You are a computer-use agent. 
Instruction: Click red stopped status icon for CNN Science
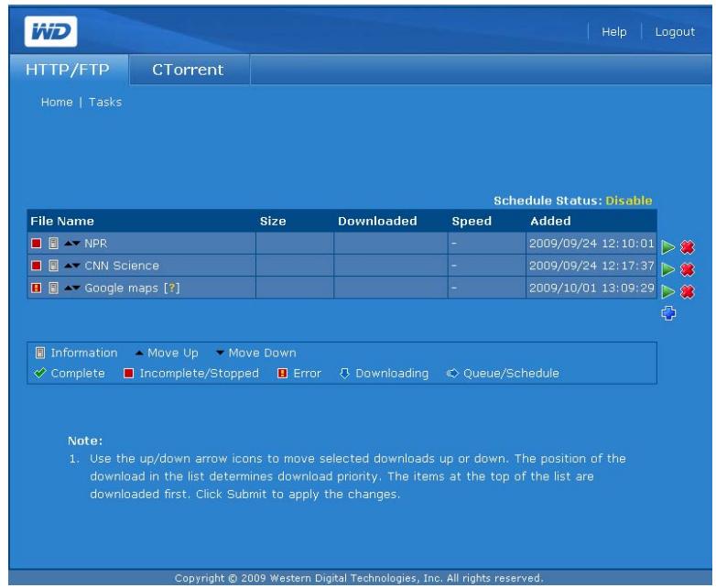[36, 266]
